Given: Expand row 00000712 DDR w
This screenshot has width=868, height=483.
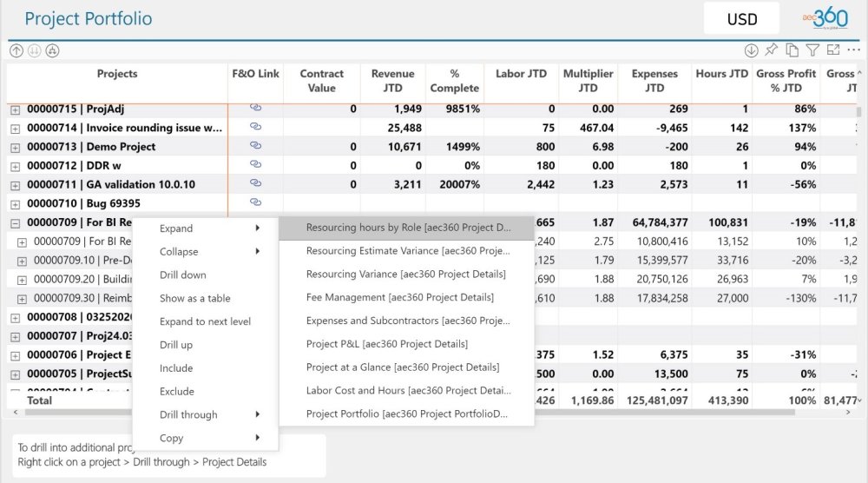Looking at the screenshot, I should [15, 167].
